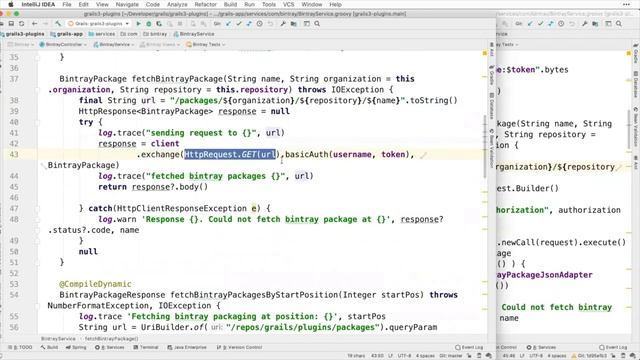640x360 pixels.
Task: Open the IntelliJ IDEA application menu
Action: click(38, 4)
